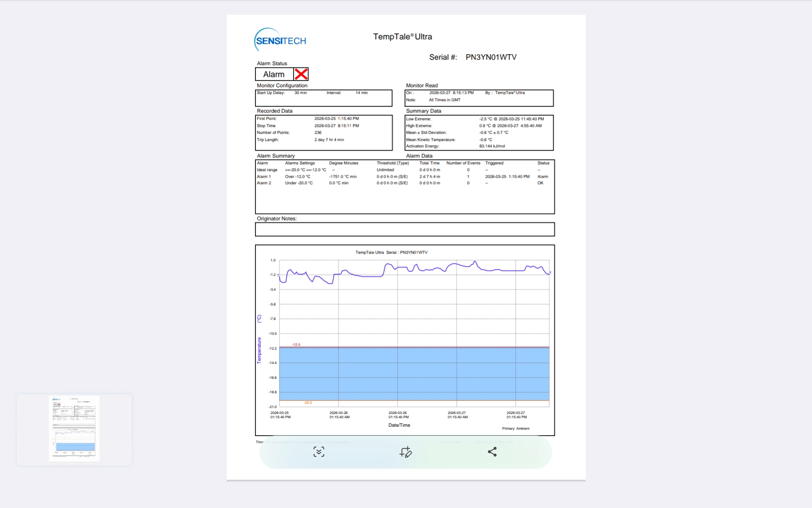Click the Alarm 1 row status
This screenshot has height=508, width=812.
543,177
